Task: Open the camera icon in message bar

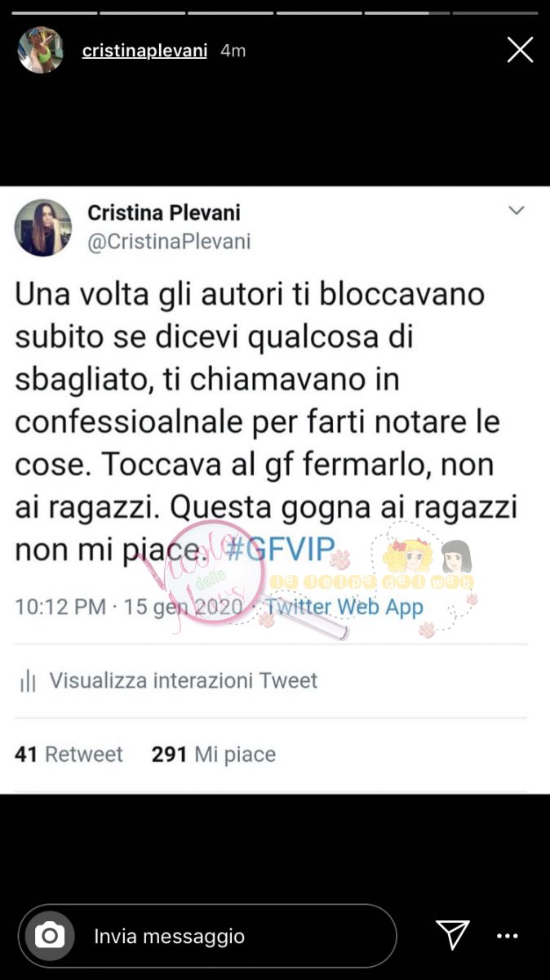Action: click(x=50, y=936)
